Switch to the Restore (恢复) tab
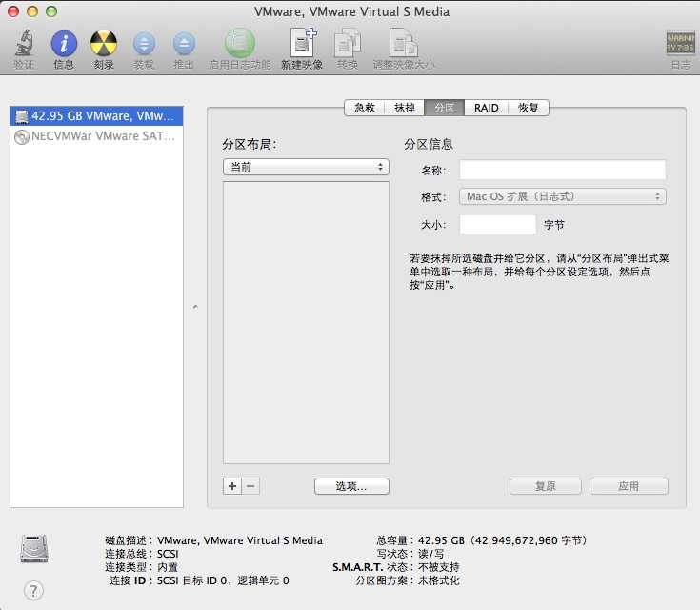Screen dimensions: 700x610 [529, 108]
